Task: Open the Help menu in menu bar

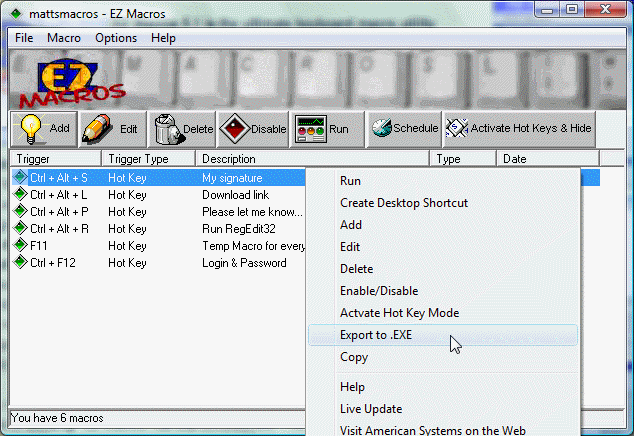Action: [x=163, y=38]
